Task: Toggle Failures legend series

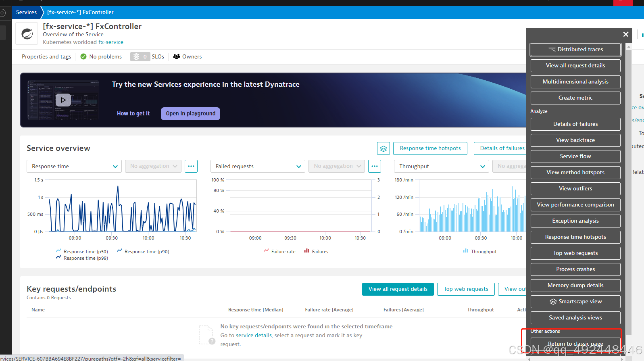Action: pos(316,251)
